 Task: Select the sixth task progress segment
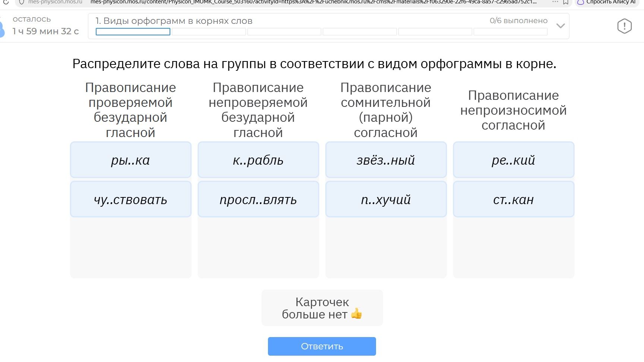[x=511, y=32]
